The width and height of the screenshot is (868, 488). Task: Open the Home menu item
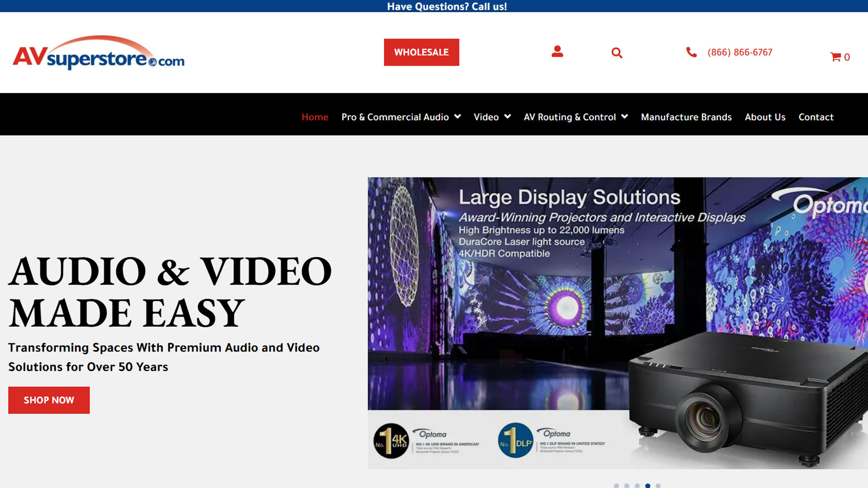[x=315, y=117]
